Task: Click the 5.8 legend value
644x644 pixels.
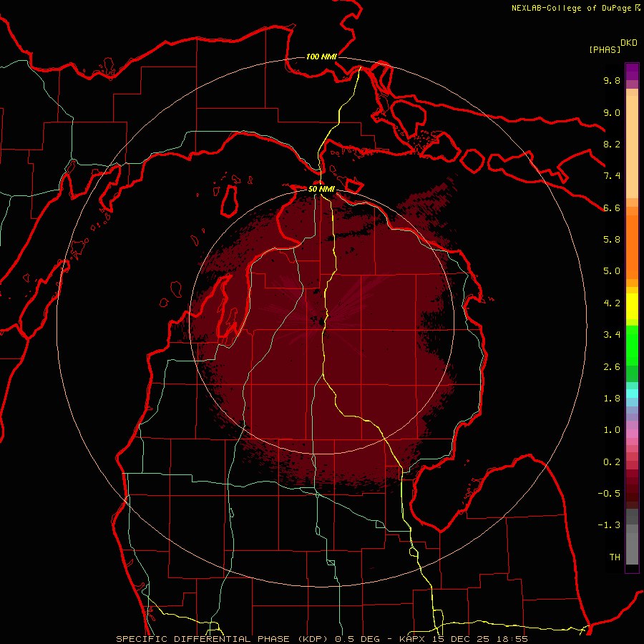Action: [x=612, y=240]
